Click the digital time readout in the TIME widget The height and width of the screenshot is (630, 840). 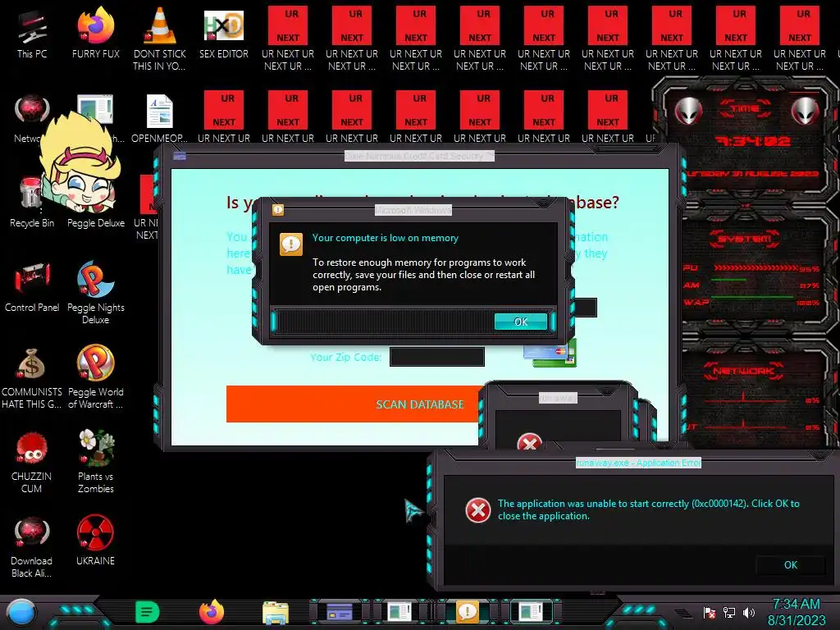coord(753,141)
